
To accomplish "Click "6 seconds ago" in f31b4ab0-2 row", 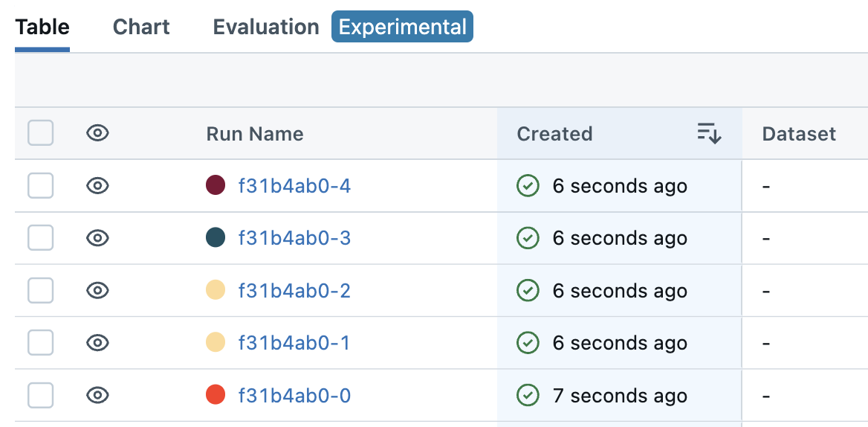I will [620, 291].
